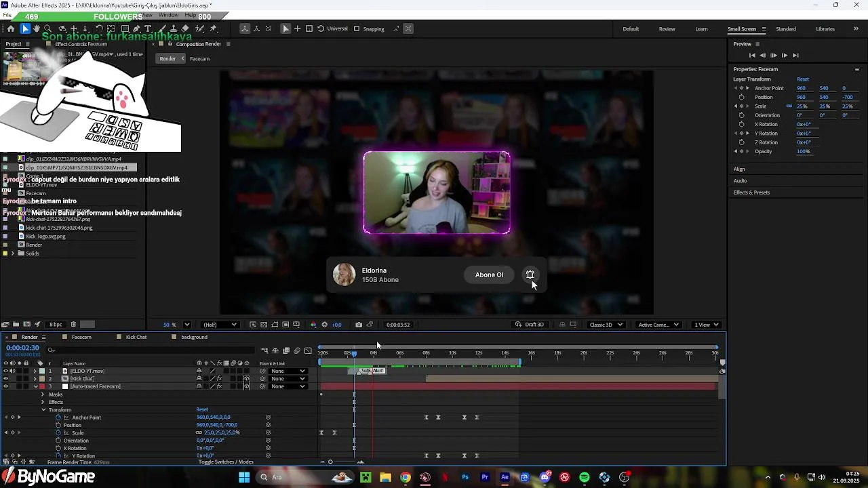Select the Libraries workspace
The height and width of the screenshot is (488, 868).
coord(825,29)
